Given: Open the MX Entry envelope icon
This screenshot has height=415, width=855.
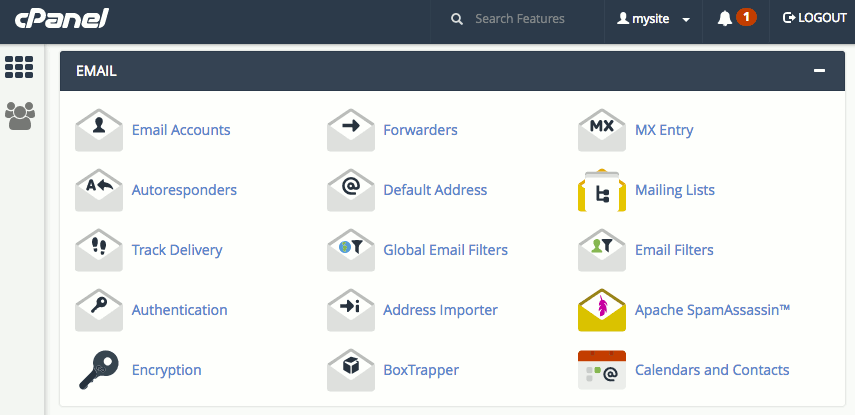Looking at the screenshot, I should click(x=602, y=130).
